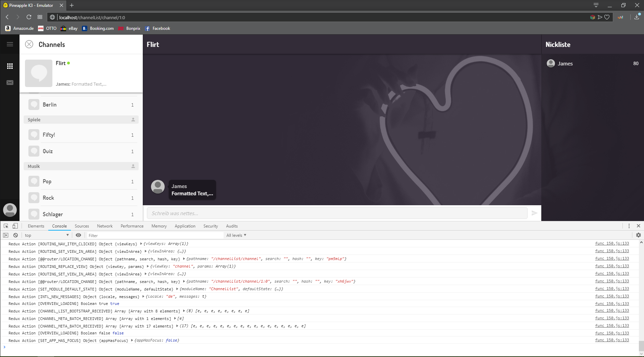This screenshot has width=644, height=357.
Task: Close the Channels panel with the X icon
Action: click(29, 44)
